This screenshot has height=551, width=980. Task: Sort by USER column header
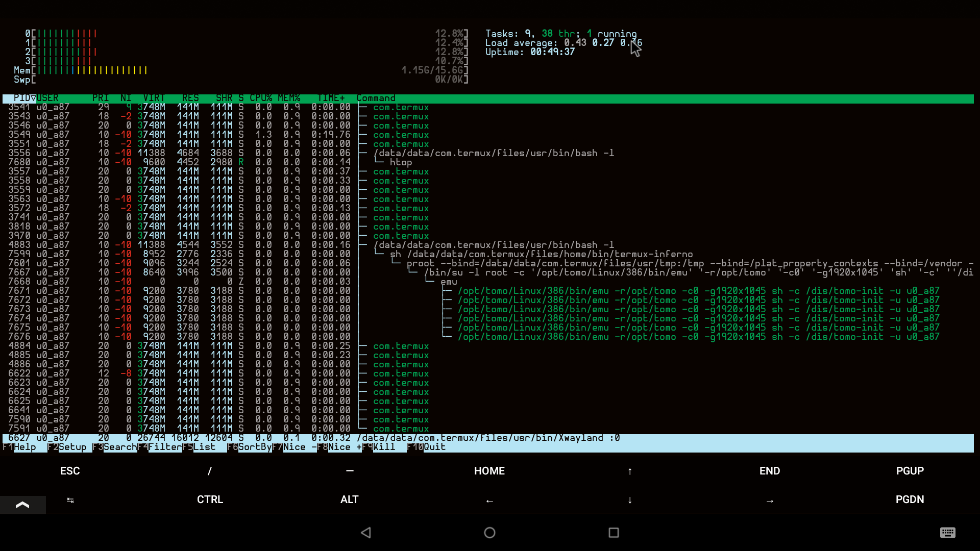(x=47, y=98)
